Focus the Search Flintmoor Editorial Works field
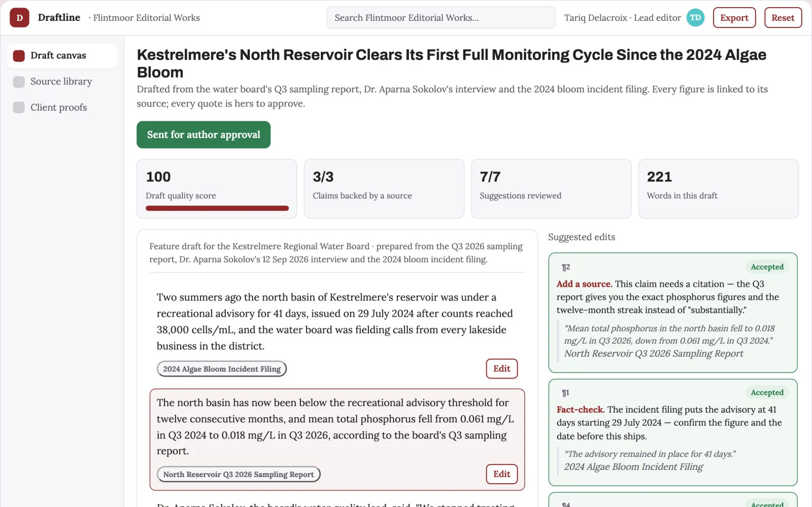812x507 pixels. [x=441, y=18]
